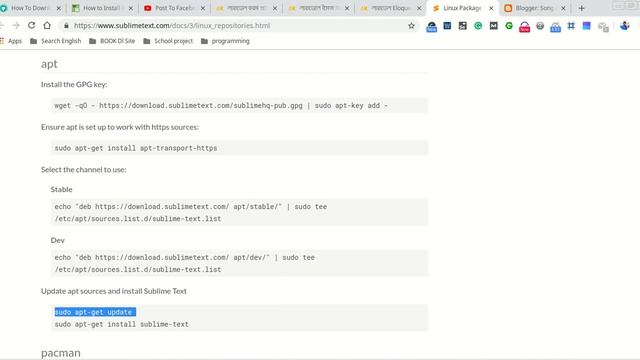The width and height of the screenshot is (640, 360).
Task: Expand the BOOK Dl Site bookmark folder
Action: tap(112, 41)
